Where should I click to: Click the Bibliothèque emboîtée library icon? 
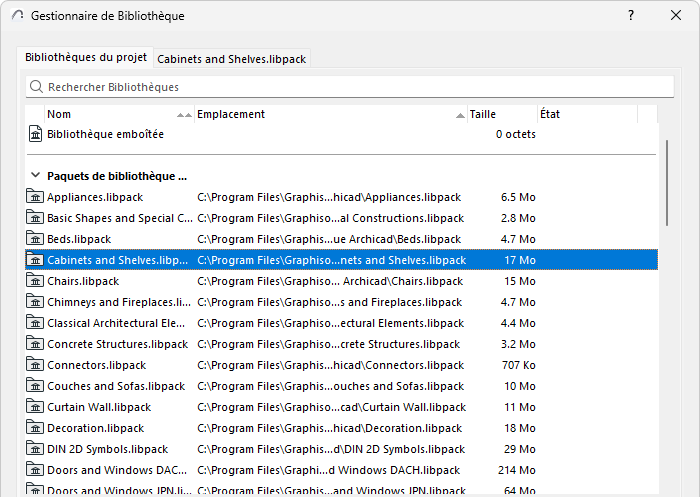[35, 134]
